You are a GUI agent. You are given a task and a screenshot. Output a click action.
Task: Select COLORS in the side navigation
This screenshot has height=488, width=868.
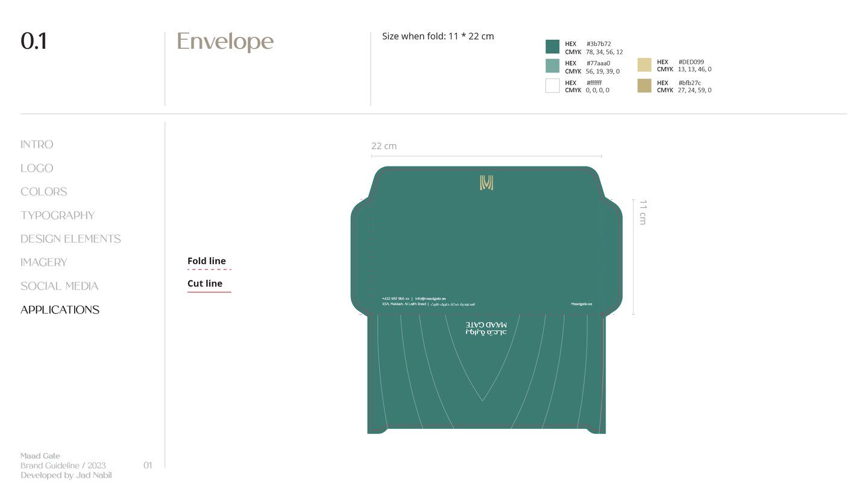pyautogui.click(x=44, y=192)
